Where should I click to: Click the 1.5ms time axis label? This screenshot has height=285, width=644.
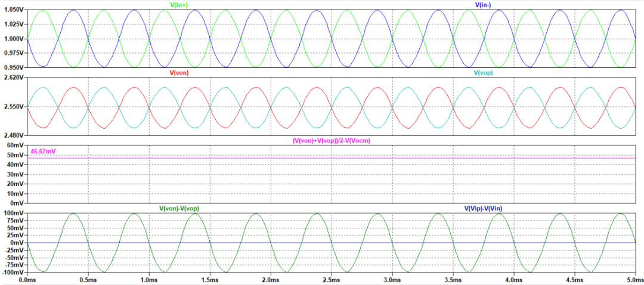pos(209,279)
